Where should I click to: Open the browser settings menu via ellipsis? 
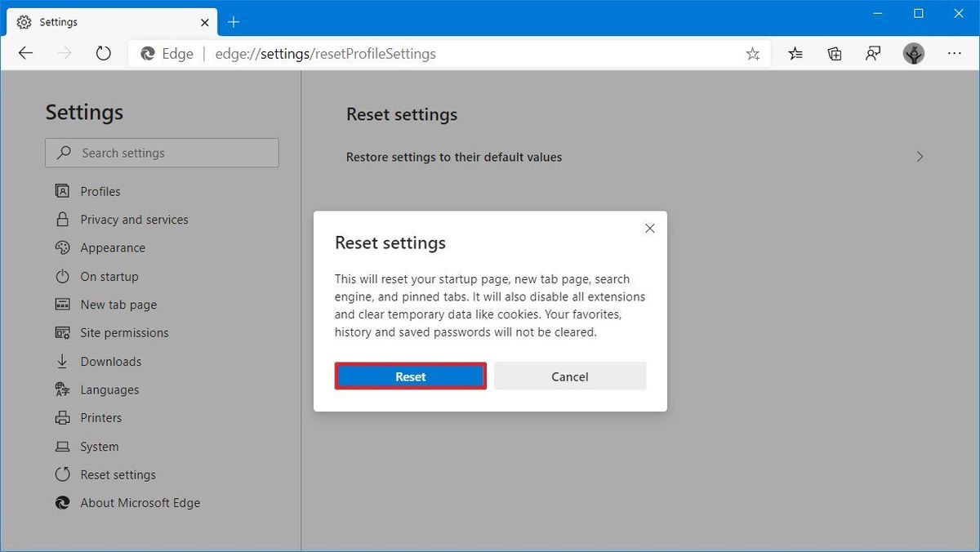tap(954, 53)
